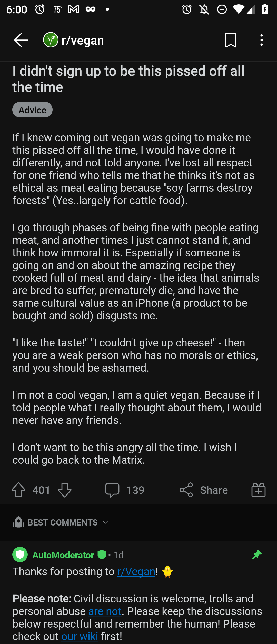Downvote the post
The image size is (277, 644).
64,490
